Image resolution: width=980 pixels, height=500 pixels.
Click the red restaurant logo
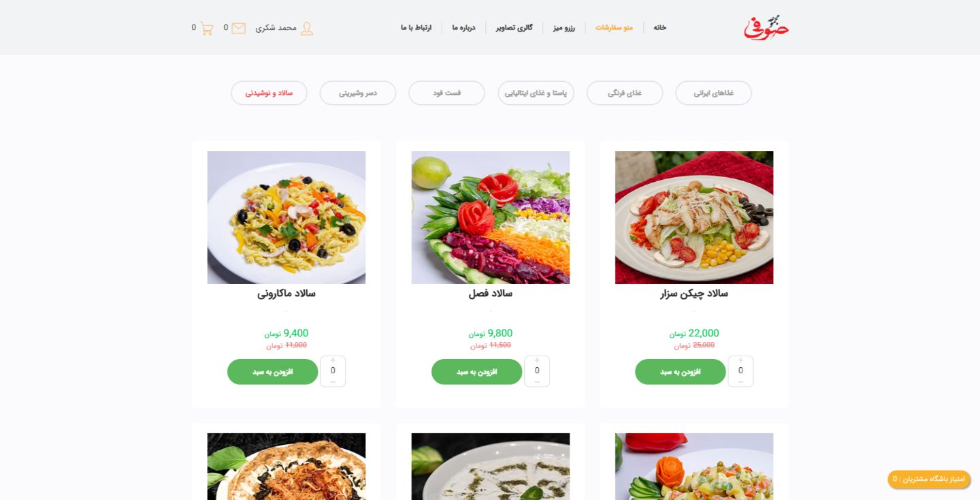pos(766,27)
